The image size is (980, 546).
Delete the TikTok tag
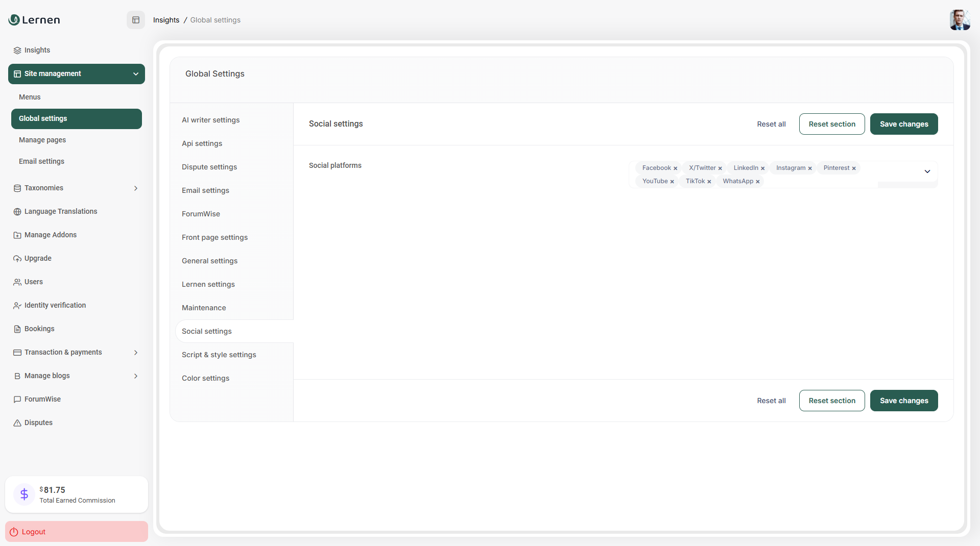pos(709,182)
